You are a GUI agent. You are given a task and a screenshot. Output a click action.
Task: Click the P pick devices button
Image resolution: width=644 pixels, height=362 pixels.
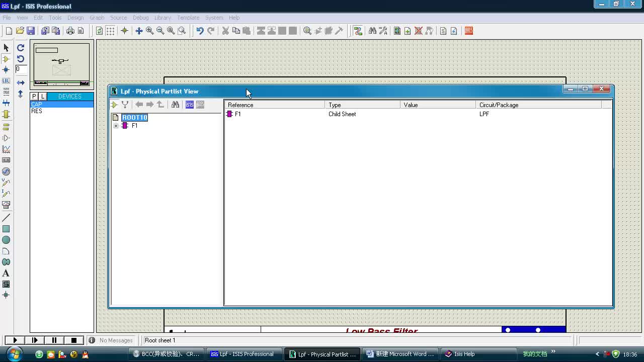coord(34,96)
